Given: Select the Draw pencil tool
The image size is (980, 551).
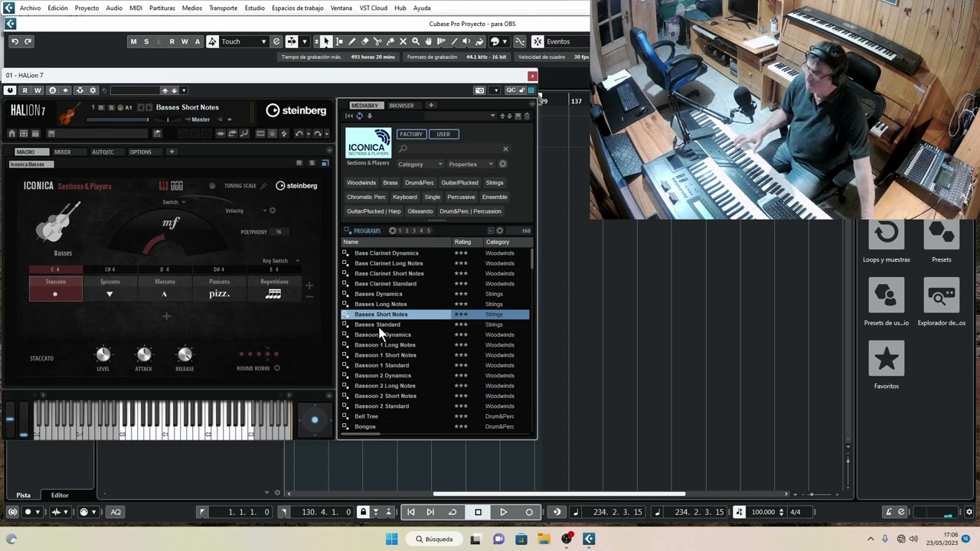Looking at the screenshot, I should [x=352, y=41].
